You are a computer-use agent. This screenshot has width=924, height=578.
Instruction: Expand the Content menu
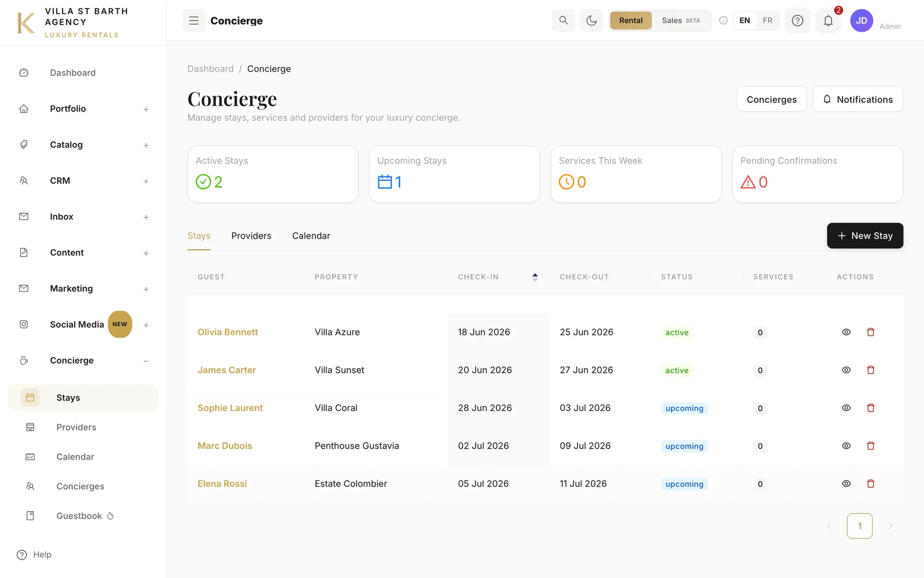pyautogui.click(x=146, y=253)
